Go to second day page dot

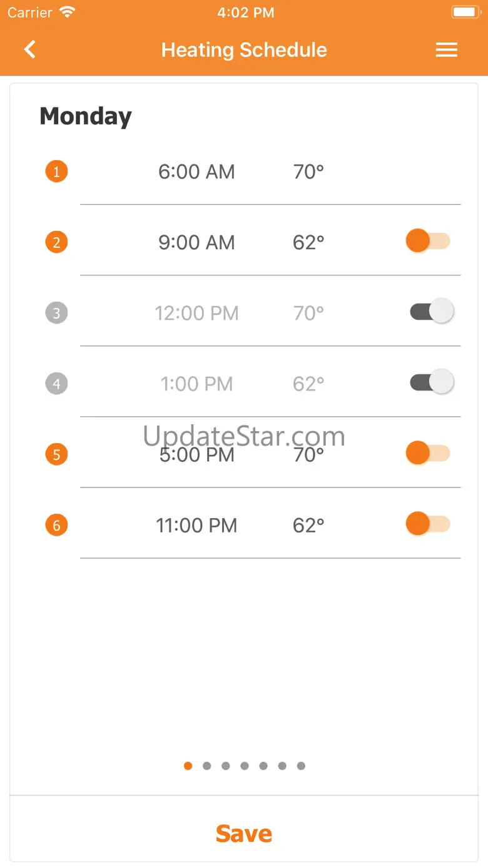click(x=207, y=766)
